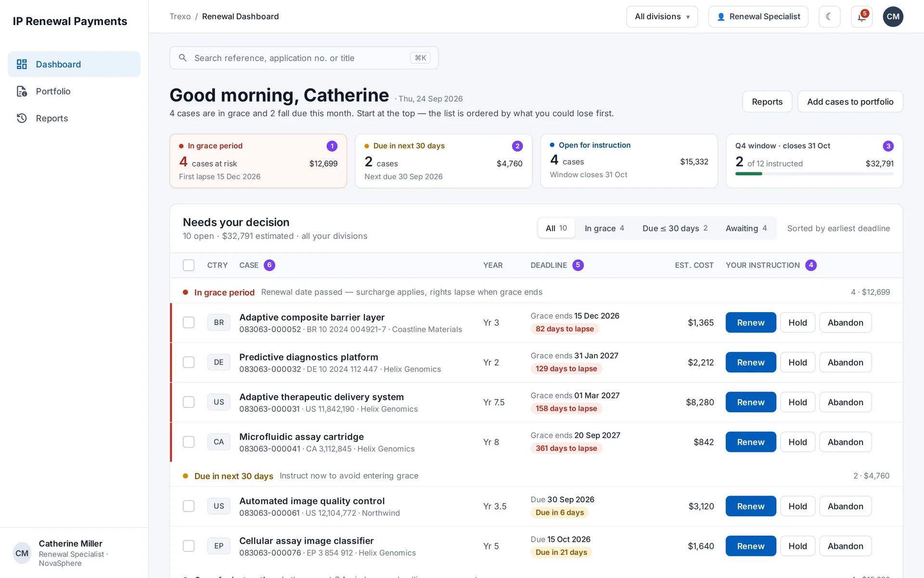Check Adaptive composite barrier layer row

(x=189, y=322)
